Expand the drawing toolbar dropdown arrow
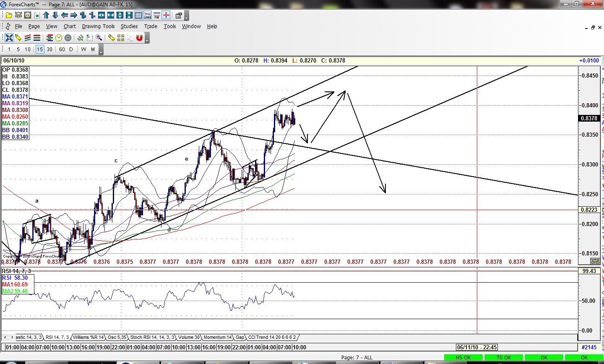Viewport: 604px width, 364px height. point(147,42)
